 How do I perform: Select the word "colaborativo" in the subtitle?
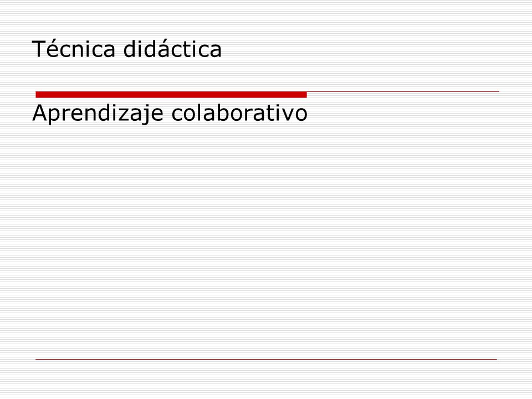[239, 112]
